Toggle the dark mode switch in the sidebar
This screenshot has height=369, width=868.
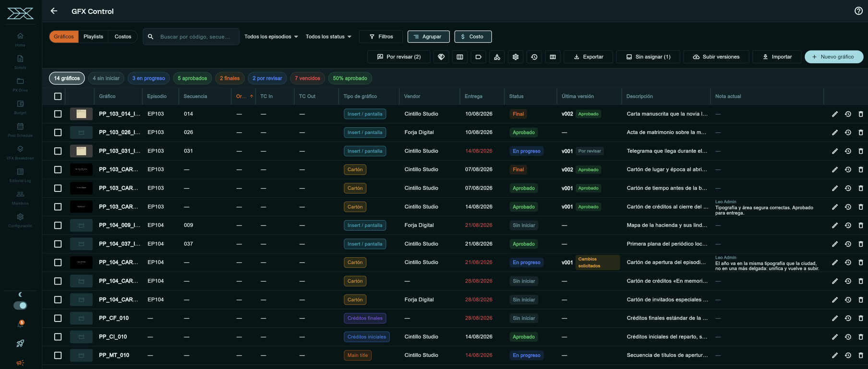(20, 305)
